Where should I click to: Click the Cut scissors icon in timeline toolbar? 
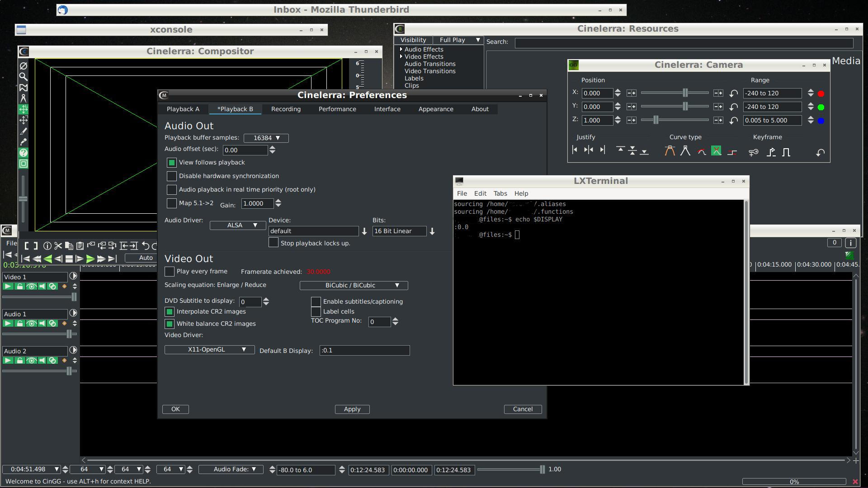click(x=58, y=246)
